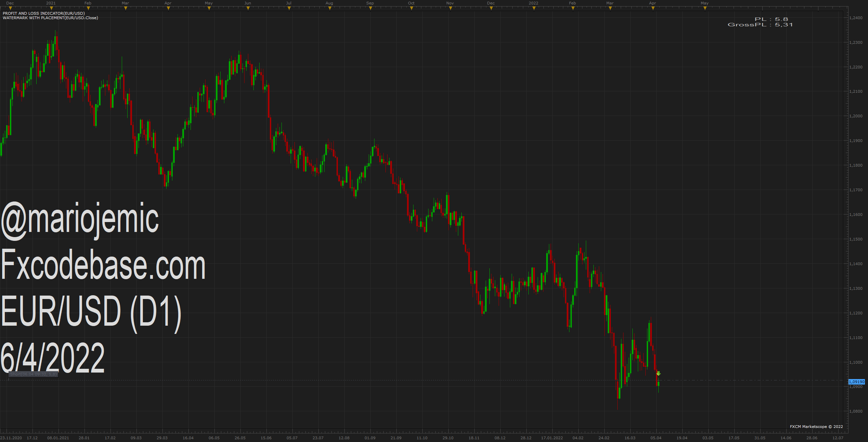This screenshot has width=868, height=442.
Task: Click the yellow marker under Sep
Action: 370,8
